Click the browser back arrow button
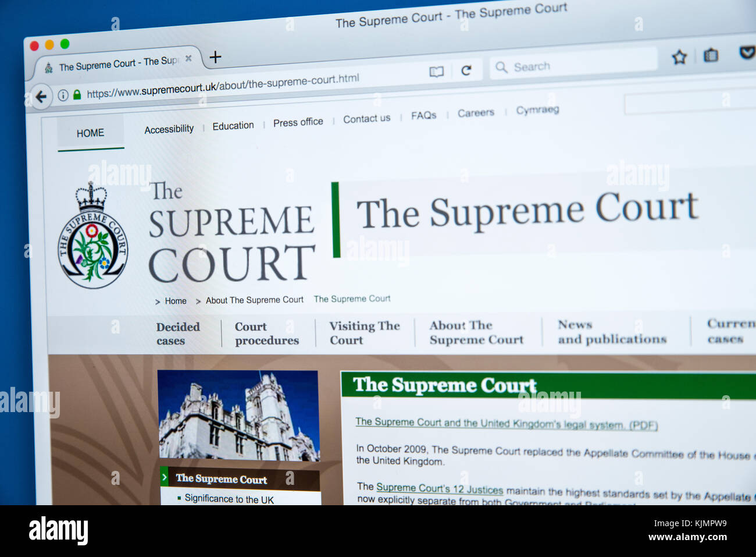The image size is (756, 557). tap(41, 97)
